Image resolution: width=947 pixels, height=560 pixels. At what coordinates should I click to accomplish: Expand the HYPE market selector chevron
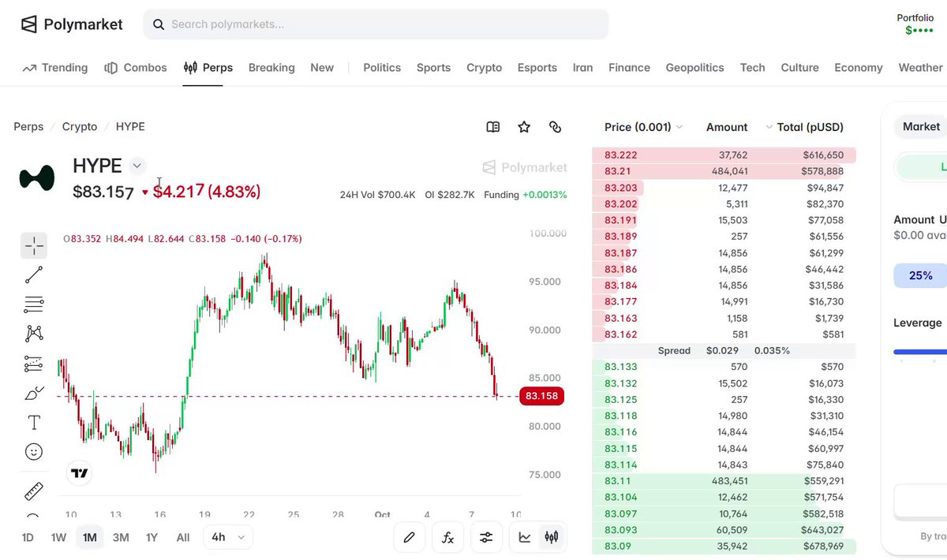137,166
